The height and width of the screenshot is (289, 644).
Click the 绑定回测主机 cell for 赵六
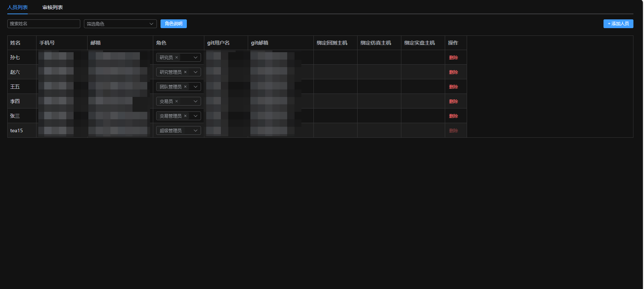click(x=335, y=72)
